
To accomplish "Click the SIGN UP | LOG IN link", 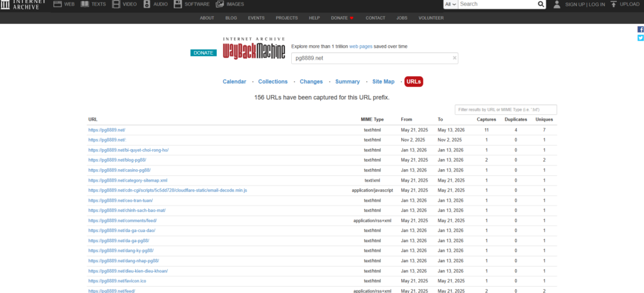I will pos(585,4).
